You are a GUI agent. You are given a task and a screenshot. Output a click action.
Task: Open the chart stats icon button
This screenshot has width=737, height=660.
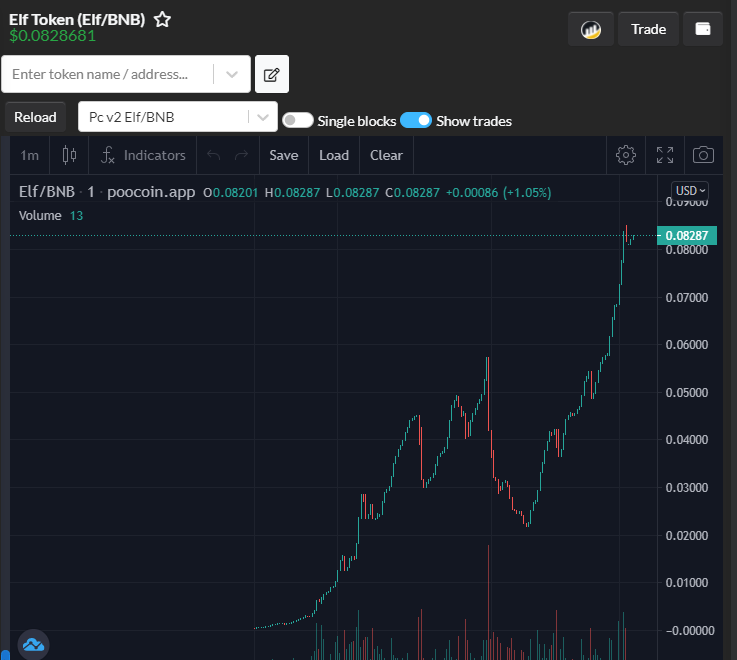tap(591, 29)
